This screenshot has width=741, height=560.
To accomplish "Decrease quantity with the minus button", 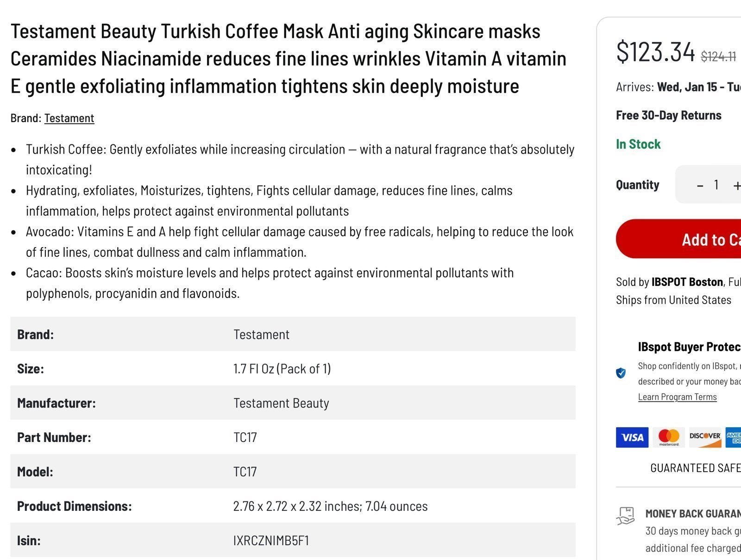I will click(x=700, y=185).
